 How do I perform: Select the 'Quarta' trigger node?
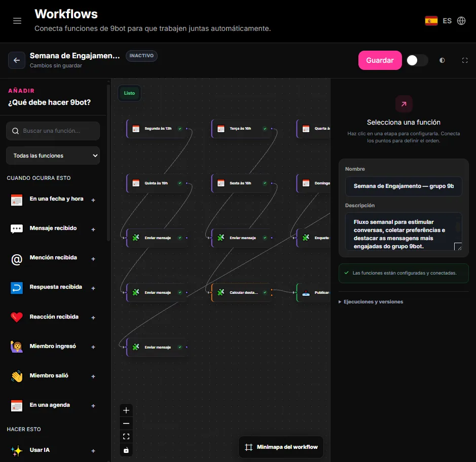(313, 129)
